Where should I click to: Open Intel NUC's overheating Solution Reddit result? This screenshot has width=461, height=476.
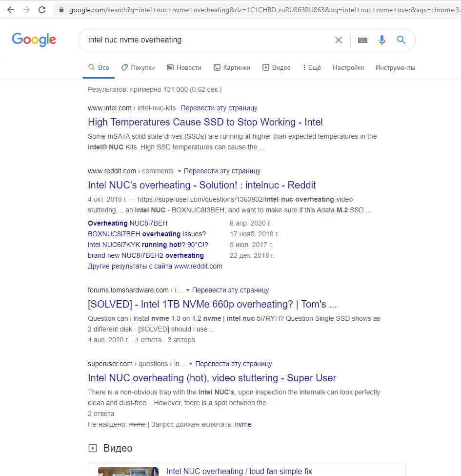point(201,185)
